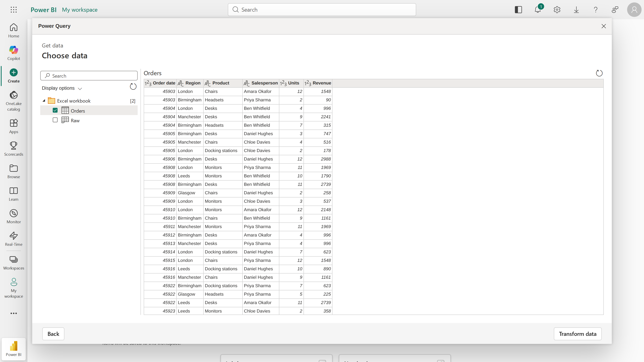The image size is (644, 362).
Task: Click the Download icon in header
Action: [x=576, y=10]
